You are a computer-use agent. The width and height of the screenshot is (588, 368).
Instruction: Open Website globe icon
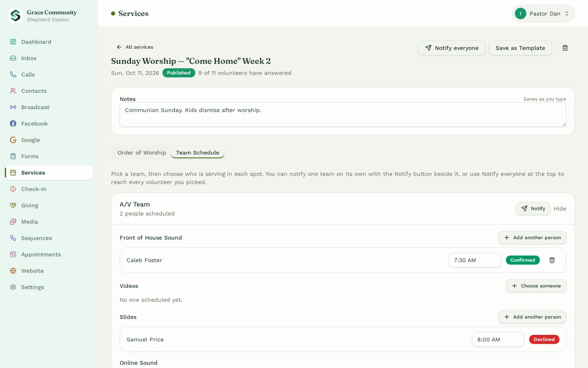coord(13,271)
